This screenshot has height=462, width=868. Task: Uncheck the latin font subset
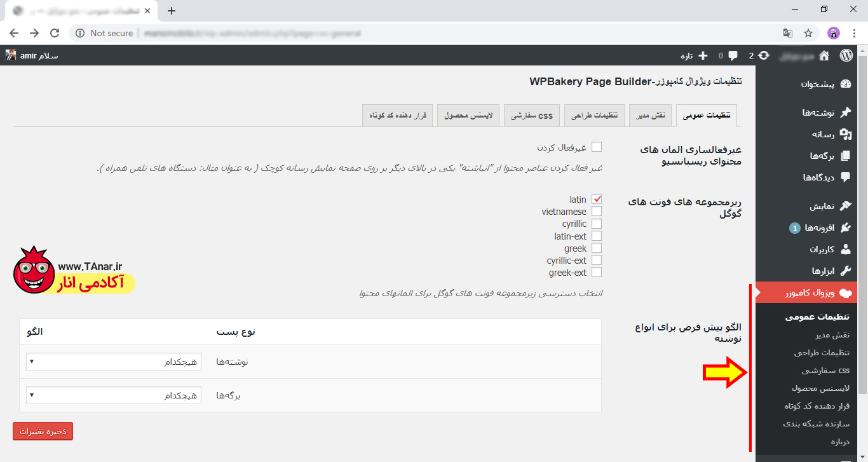point(597,200)
